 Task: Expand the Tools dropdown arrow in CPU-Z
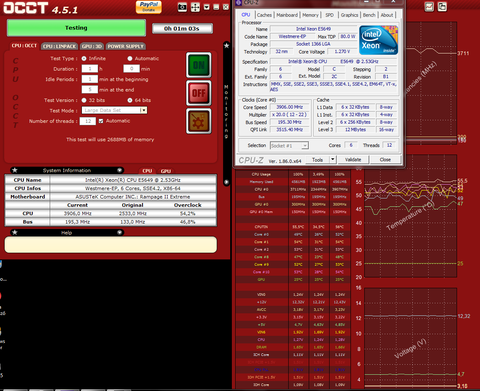332,160
